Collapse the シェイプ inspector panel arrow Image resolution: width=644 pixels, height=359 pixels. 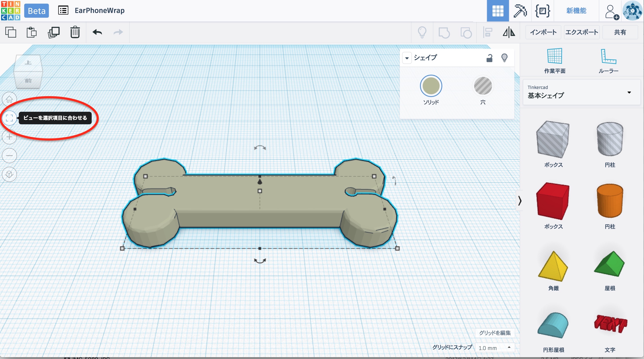tap(407, 58)
